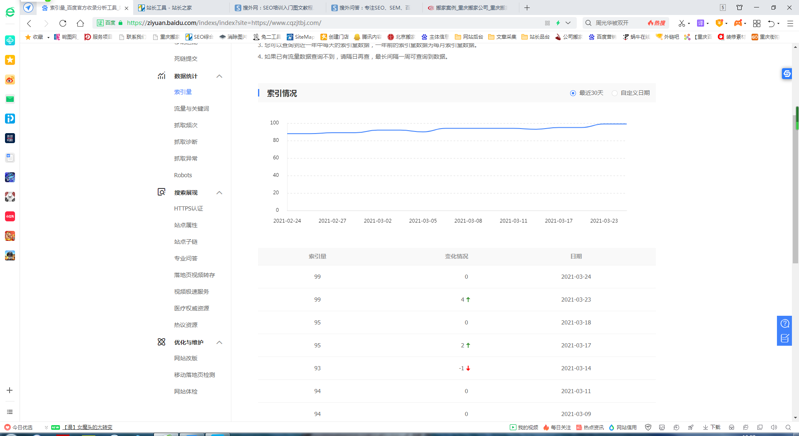Open the Robots sidebar link
This screenshot has height=436, width=799.
[x=183, y=175]
